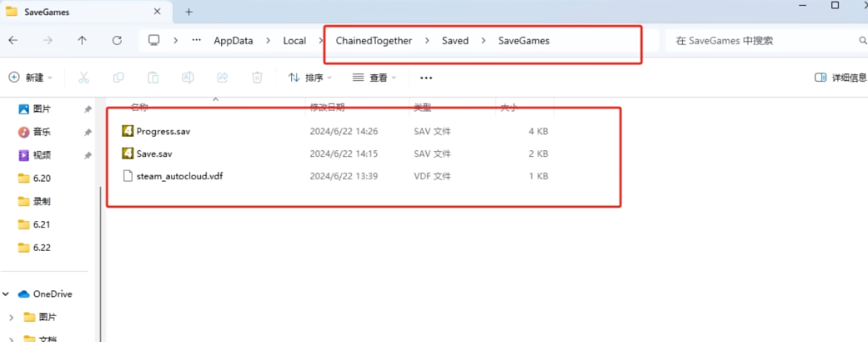Click the date 2024/6/22 14:26
Image resolution: width=868 pixels, height=342 pixels.
pyautogui.click(x=344, y=132)
